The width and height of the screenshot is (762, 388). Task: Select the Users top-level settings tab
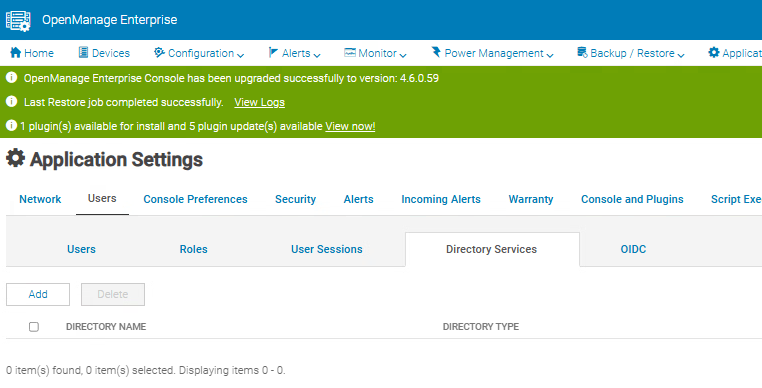[102, 198]
